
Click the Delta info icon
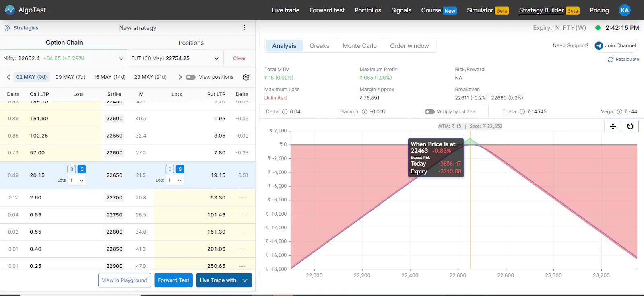(x=285, y=112)
